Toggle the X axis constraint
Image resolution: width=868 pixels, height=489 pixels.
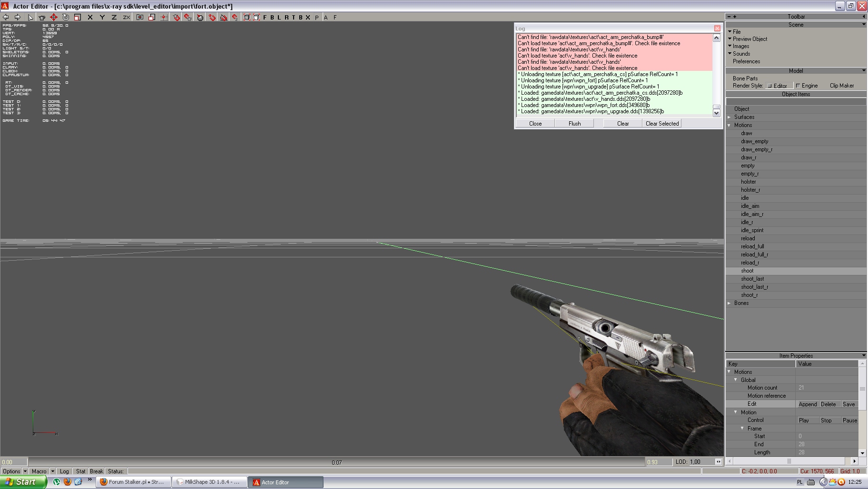click(90, 17)
